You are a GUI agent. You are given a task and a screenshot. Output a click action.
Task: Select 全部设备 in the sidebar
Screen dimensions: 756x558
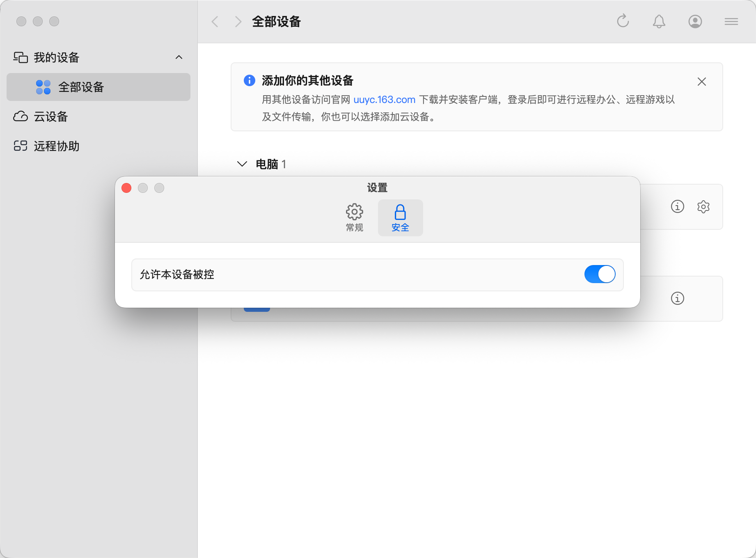click(81, 87)
